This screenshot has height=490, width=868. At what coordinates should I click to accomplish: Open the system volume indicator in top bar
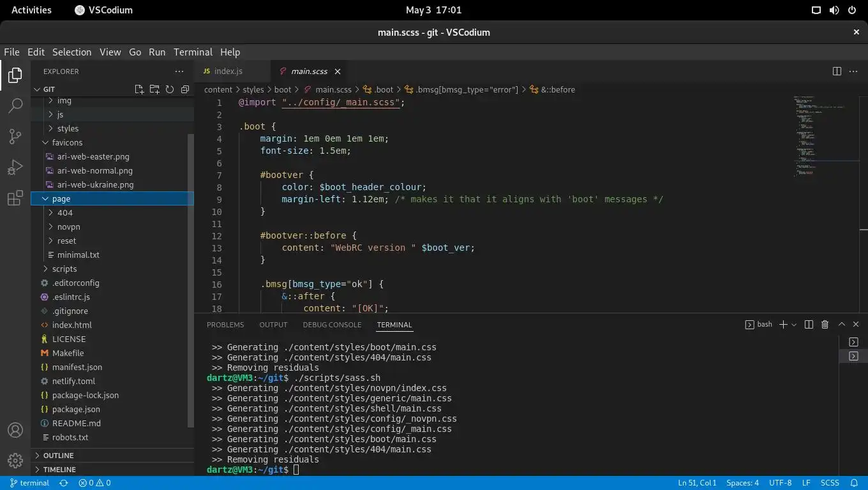click(x=834, y=10)
